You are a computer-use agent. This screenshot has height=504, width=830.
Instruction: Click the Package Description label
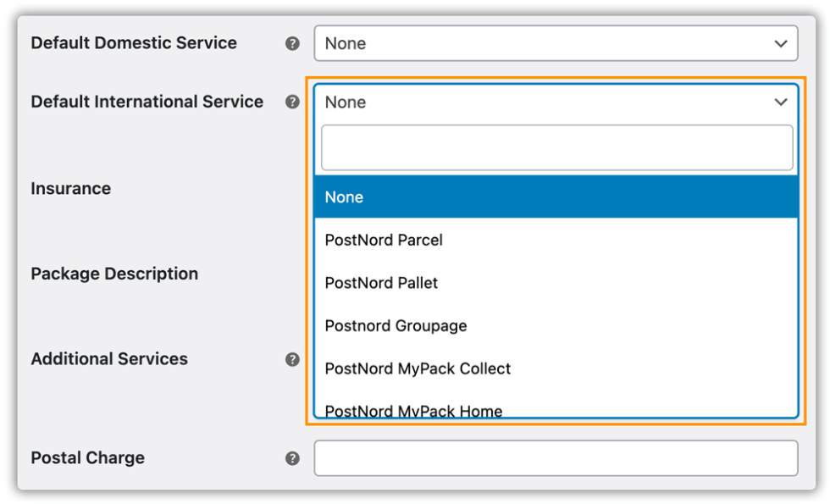tap(114, 274)
